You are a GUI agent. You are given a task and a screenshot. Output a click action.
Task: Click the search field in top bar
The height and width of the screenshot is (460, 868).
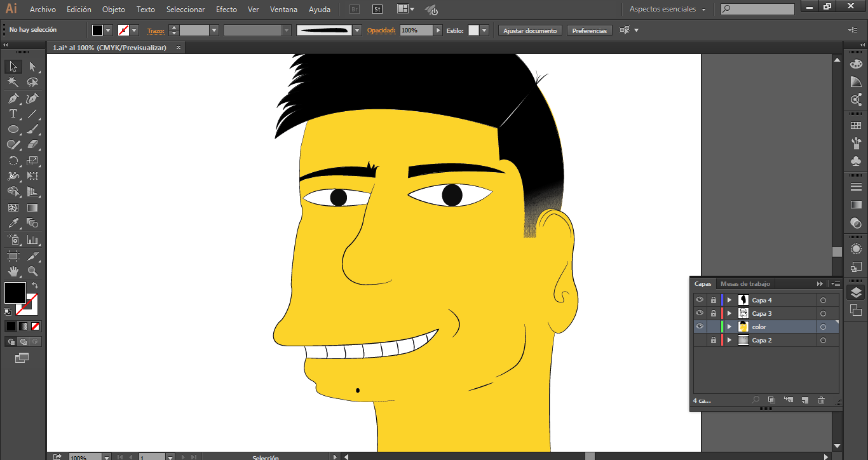(757, 10)
